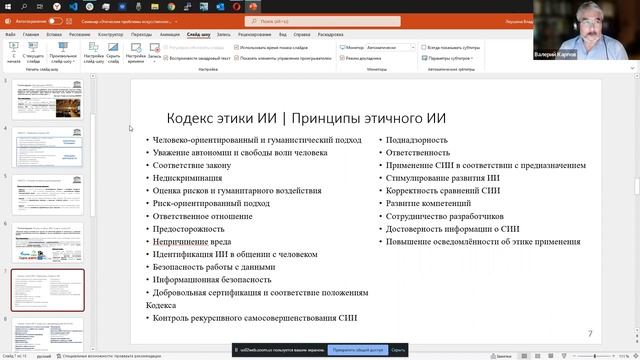Viewport: 640px width, 360px height.
Task: Toggle use timings checkbox (Использовать время показа слайдов)
Action: (x=236, y=48)
